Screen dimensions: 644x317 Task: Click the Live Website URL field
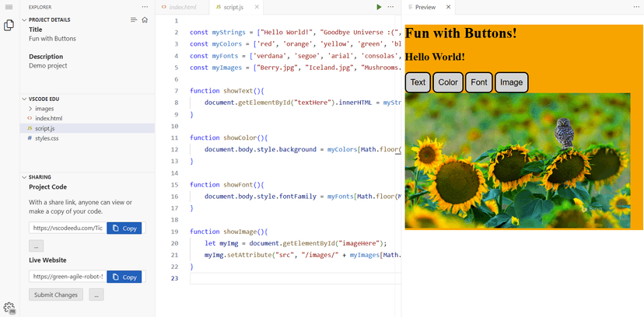tap(68, 277)
